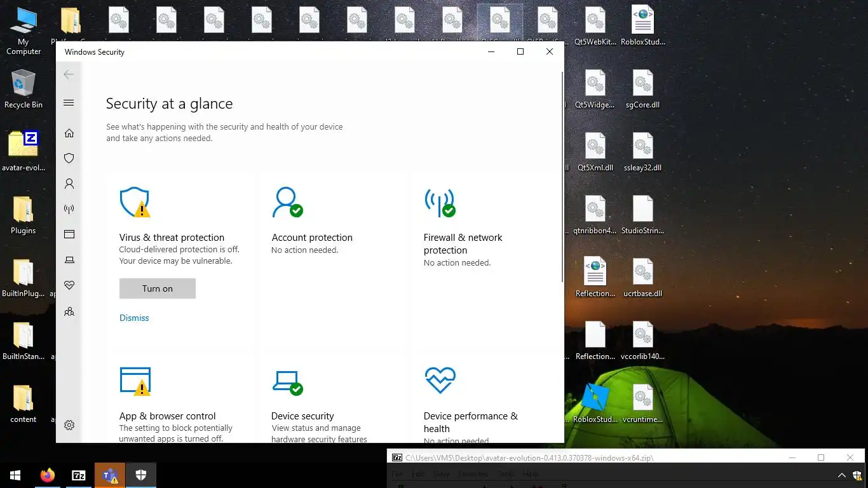Select the StudioStrin... file on desktop

[x=643, y=215]
